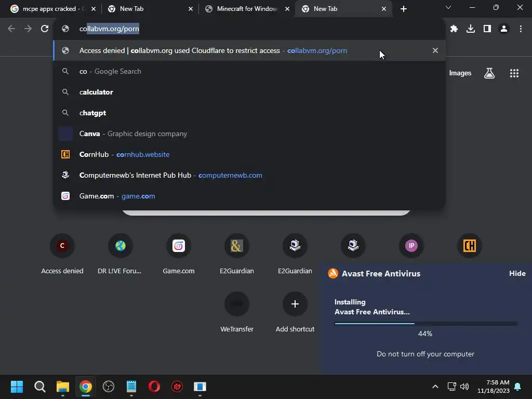The height and width of the screenshot is (399, 532).
Task: Open the Google apps grid
Action: coord(514,73)
